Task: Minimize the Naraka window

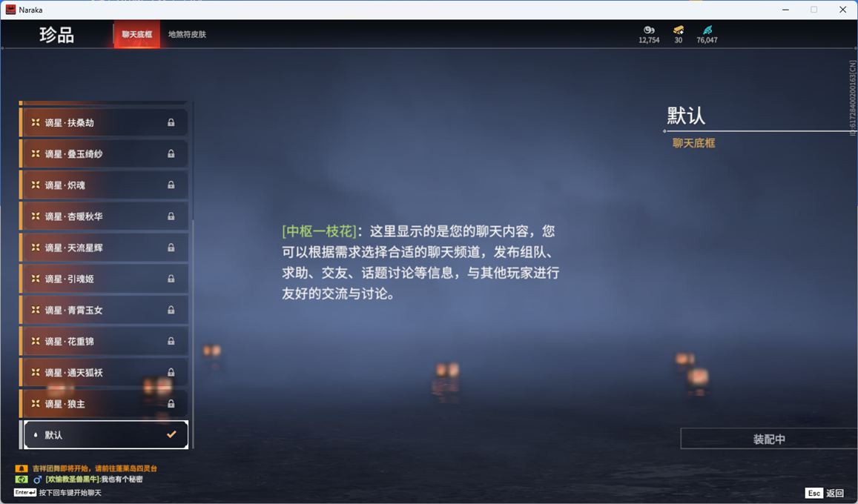Action: [x=786, y=10]
